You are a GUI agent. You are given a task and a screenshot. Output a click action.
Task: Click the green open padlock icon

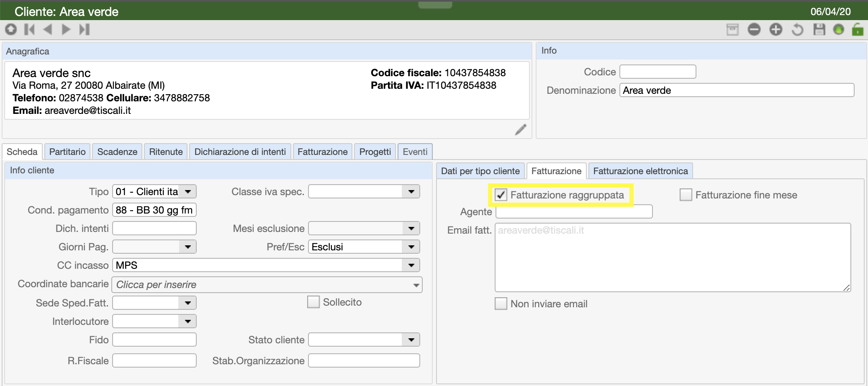(858, 29)
